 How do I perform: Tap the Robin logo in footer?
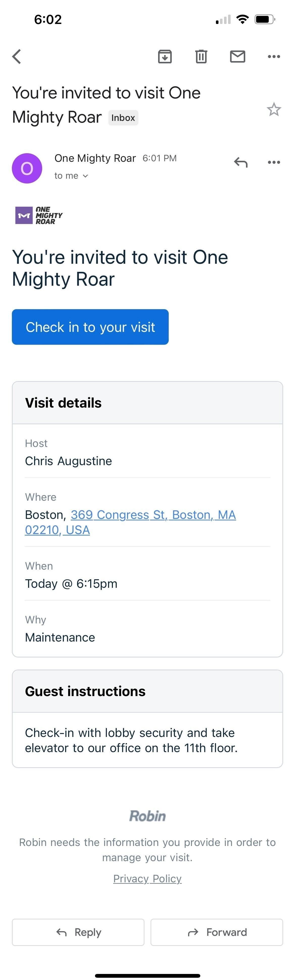[147, 816]
